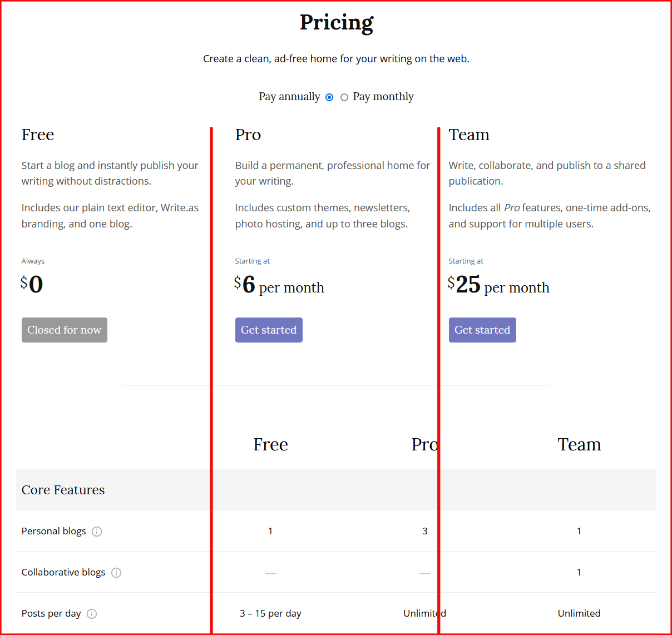672x635 pixels.
Task: Click the Team plan card title
Action: [469, 135]
